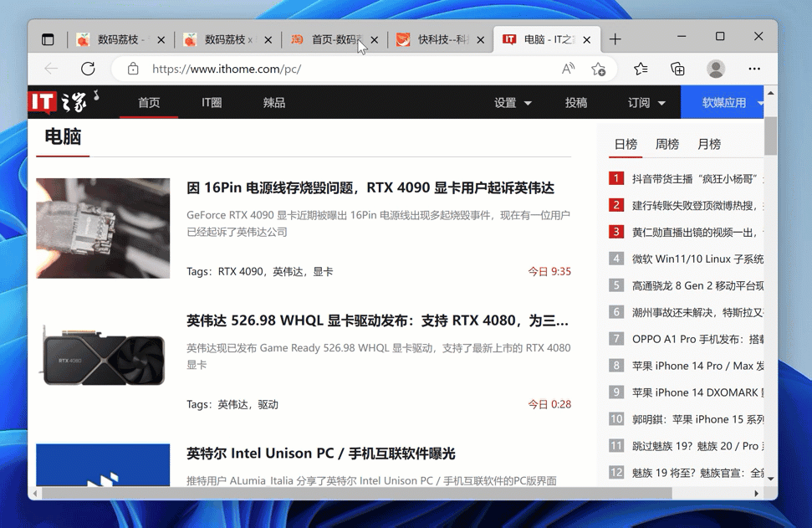
Task: Close the 首页-数码 tab
Action: click(375, 40)
